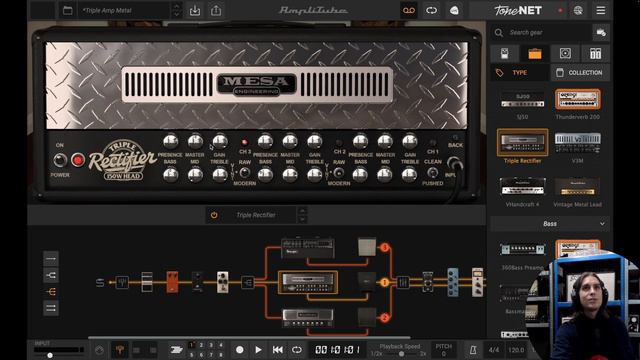Image resolution: width=640 pixels, height=360 pixels.
Task: Toggle the metronome icon
Action: (x=473, y=350)
